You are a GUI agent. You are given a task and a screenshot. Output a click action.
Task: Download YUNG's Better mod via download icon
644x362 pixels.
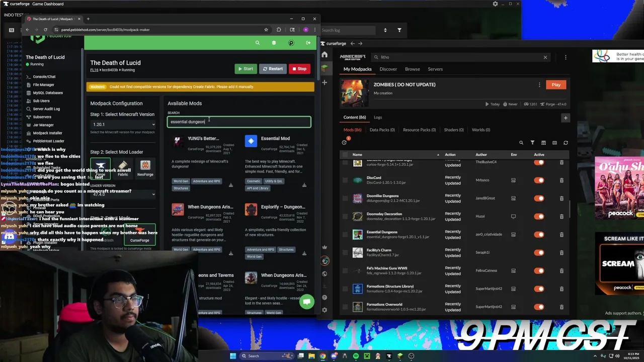[x=230, y=185]
